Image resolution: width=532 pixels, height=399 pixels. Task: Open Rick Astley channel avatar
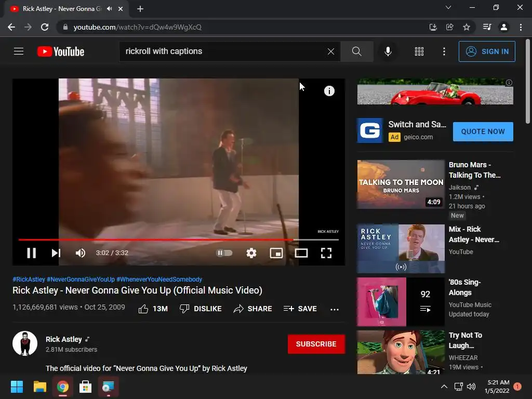[25, 343]
